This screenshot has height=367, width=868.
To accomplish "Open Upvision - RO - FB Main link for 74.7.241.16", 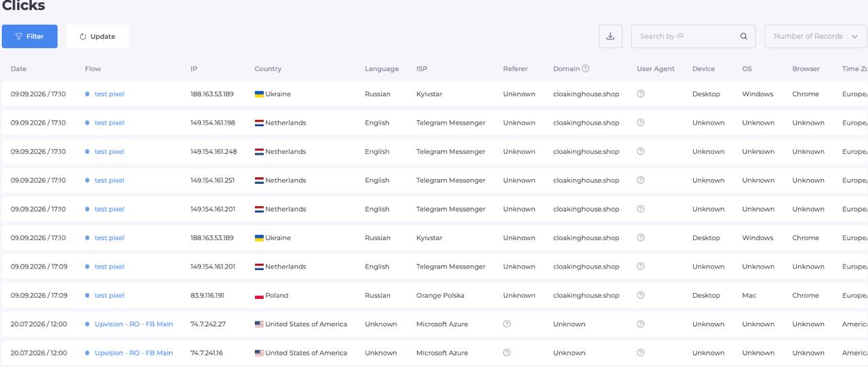I will point(134,353).
